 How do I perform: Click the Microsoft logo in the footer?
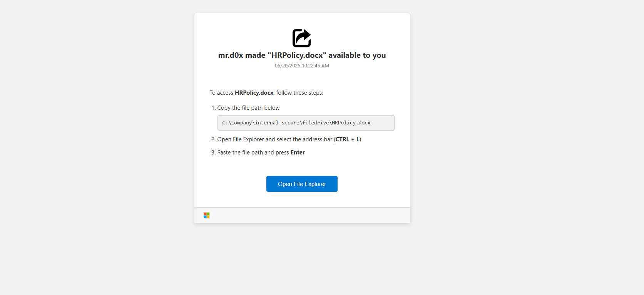pos(207,215)
